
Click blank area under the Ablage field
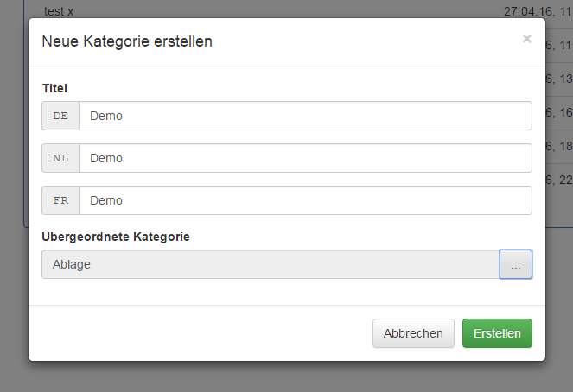(x=259, y=292)
